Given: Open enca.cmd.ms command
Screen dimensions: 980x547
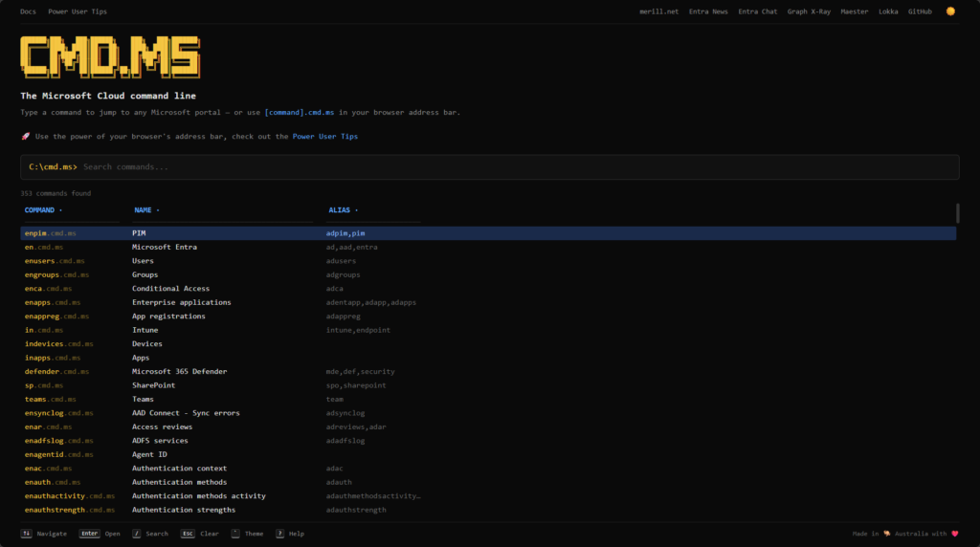Looking at the screenshot, I should pos(48,289).
